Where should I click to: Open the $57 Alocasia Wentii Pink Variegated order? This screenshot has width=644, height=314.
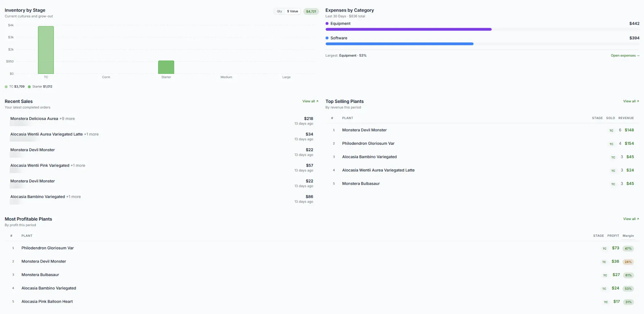pyautogui.click(x=162, y=168)
